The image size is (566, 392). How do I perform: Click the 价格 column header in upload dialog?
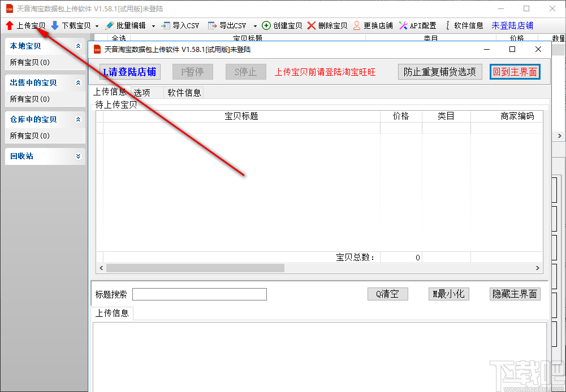401,116
